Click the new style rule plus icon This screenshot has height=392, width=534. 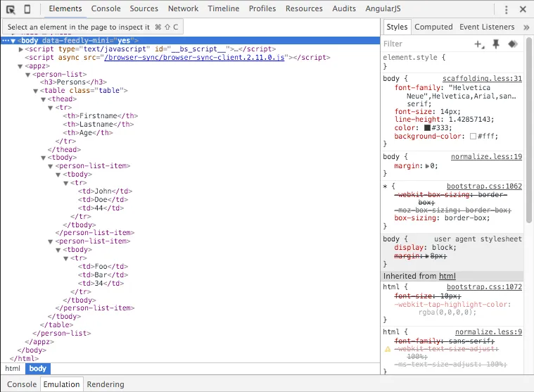[x=479, y=44]
